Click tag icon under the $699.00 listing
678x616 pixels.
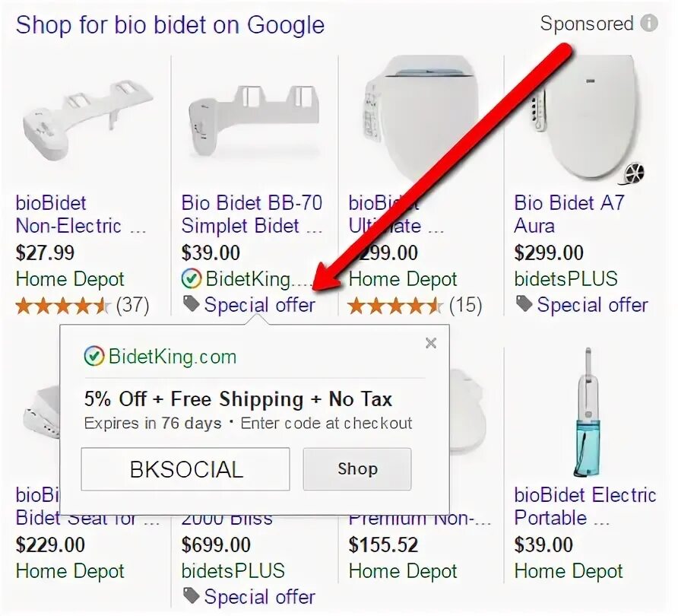pyautogui.click(x=191, y=595)
